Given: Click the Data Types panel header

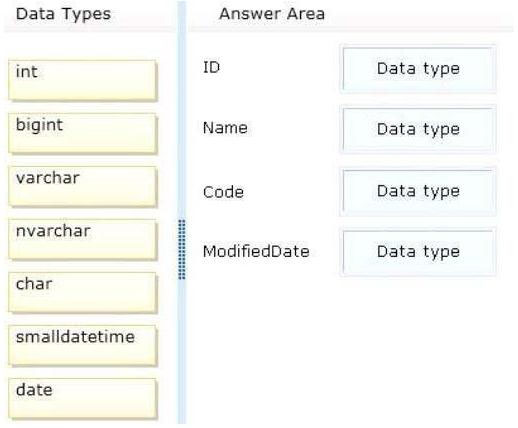Looking at the screenshot, I should pyautogui.click(x=63, y=14).
